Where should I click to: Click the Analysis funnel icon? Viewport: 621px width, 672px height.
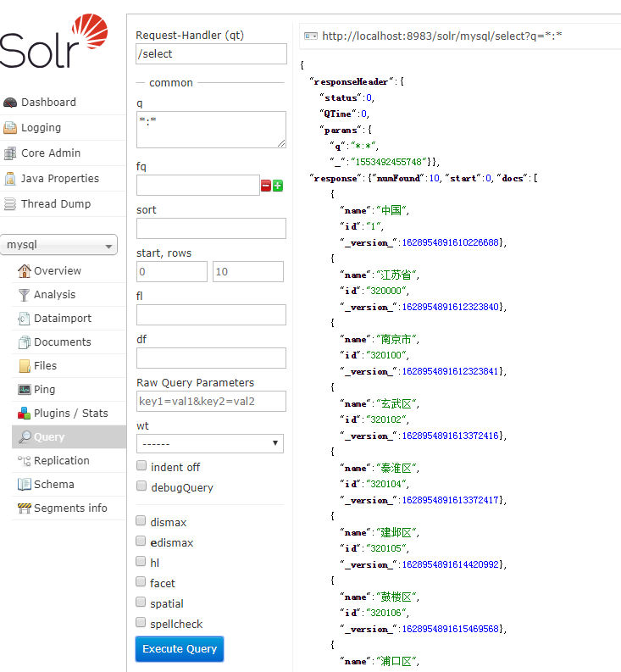click(25, 295)
